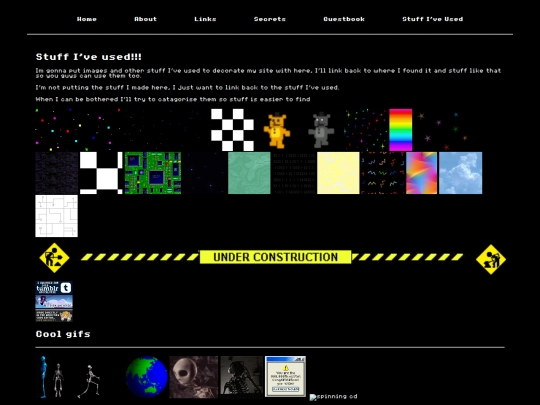This screenshot has width=540, height=405.
Task: Click the spinning globe gif
Action: point(147,377)
